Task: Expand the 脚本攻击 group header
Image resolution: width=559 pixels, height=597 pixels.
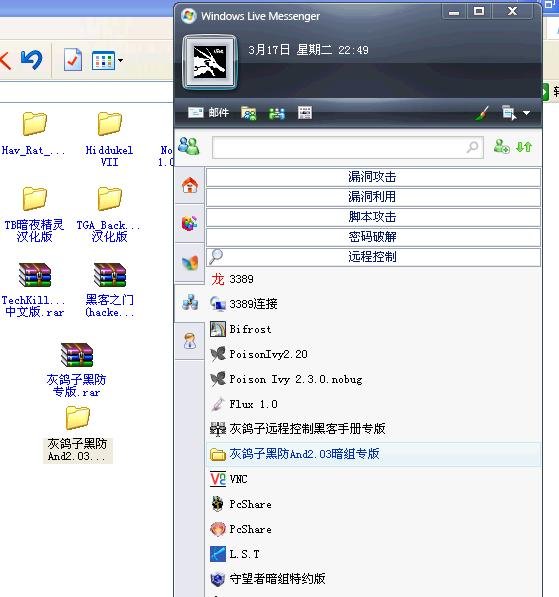Action: [x=373, y=217]
